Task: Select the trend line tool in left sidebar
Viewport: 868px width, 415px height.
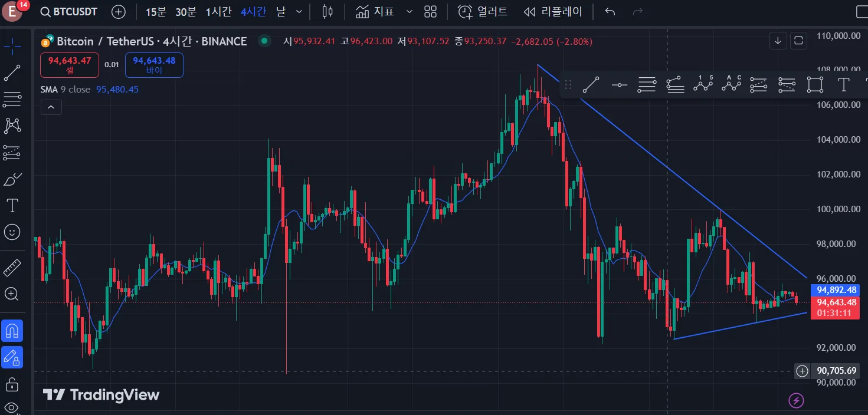Action: [x=12, y=73]
